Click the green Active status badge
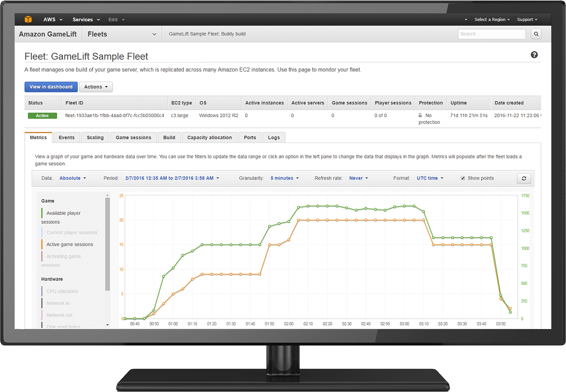566x392 pixels. 42,116
